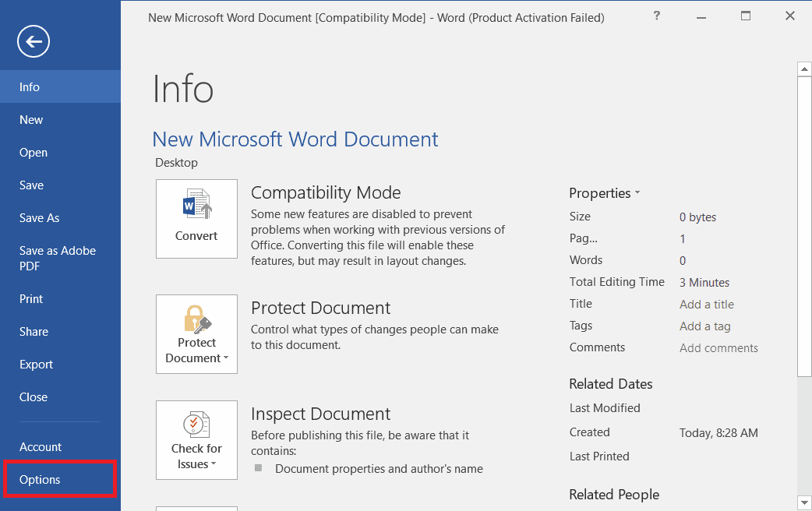Click the 'Inspect Document' heading
This screenshot has height=511, width=812.
point(320,414)
